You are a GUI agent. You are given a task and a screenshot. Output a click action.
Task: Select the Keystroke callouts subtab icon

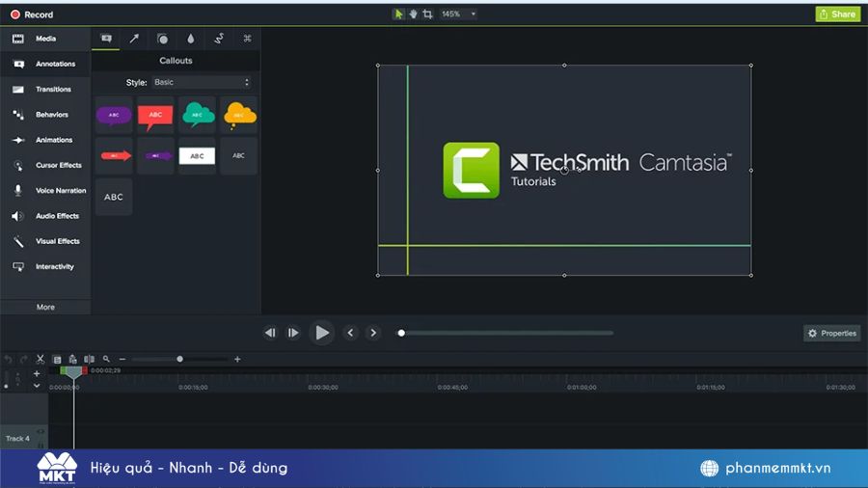(247, 39)
